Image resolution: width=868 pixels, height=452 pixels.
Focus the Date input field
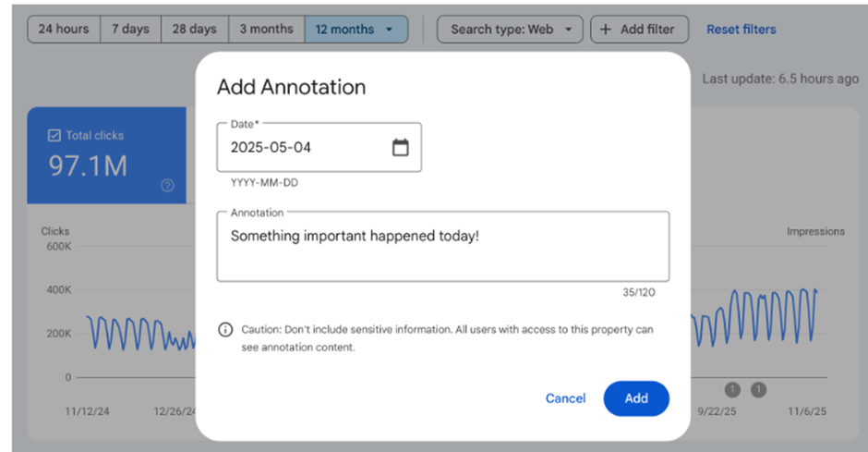tap(305, 148)
